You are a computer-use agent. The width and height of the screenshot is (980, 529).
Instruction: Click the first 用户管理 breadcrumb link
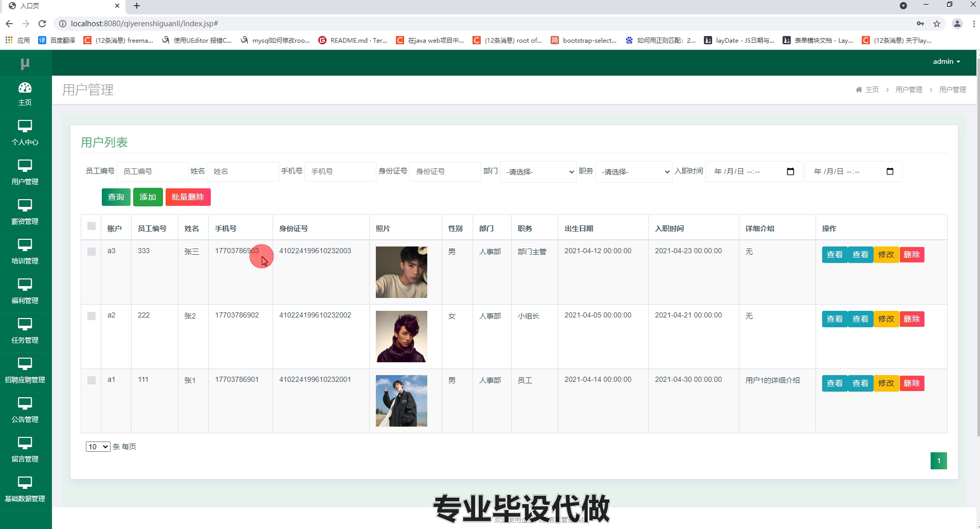coord(909,90)
